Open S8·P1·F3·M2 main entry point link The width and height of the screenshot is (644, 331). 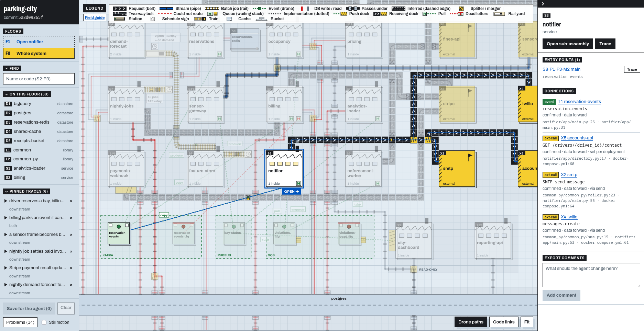pyautogui.click(x=561, y=69)
